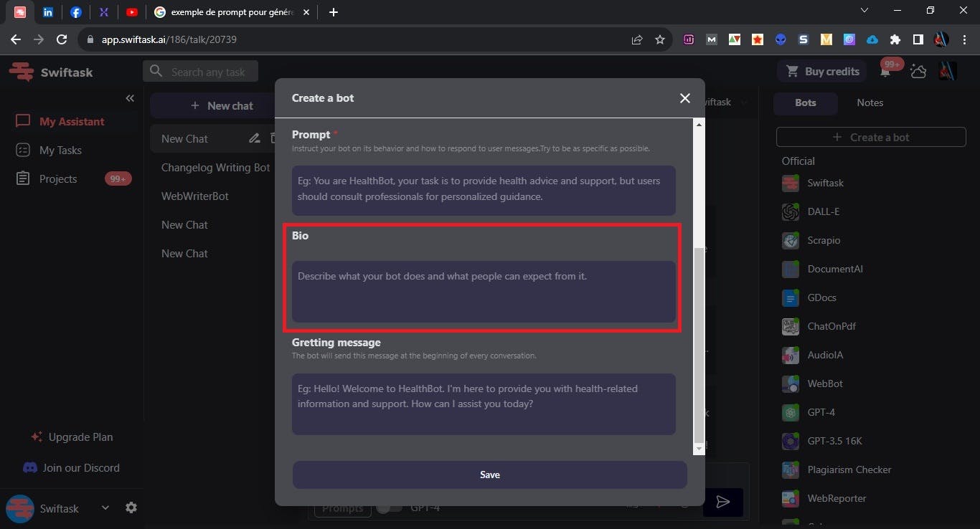
Task: Click the blue alien extension icon
Action: (781, 40)
